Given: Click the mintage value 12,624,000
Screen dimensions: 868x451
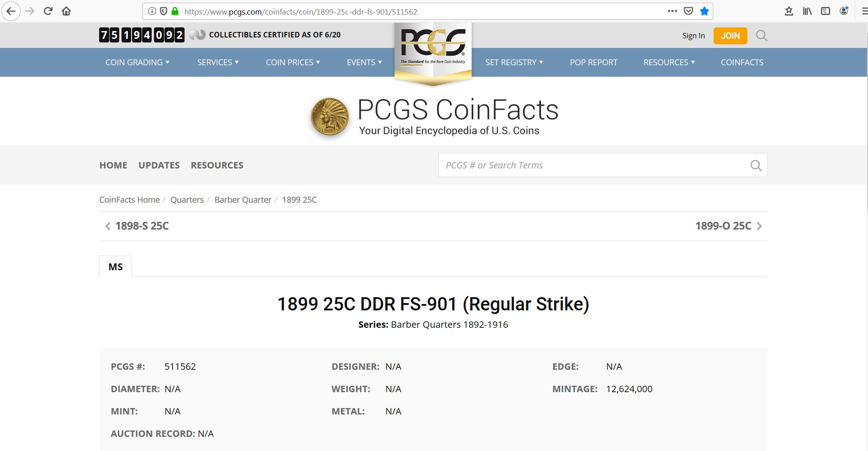Looking at the screenshot, I should click(x=629, y=389).
